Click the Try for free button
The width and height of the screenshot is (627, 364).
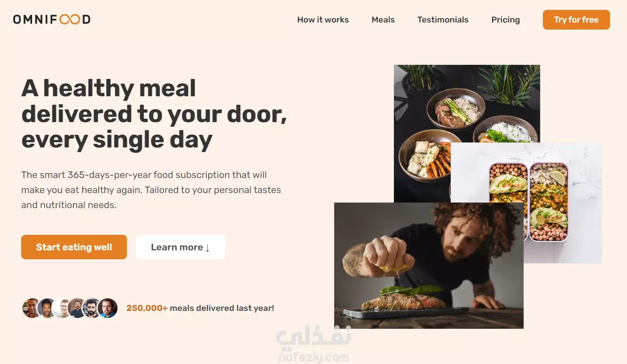576,20
